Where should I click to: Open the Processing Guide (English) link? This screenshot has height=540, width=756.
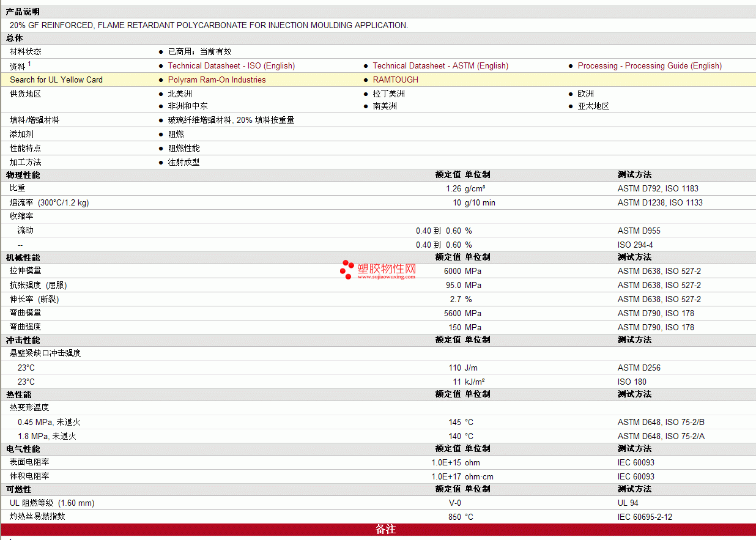point(650,66)
